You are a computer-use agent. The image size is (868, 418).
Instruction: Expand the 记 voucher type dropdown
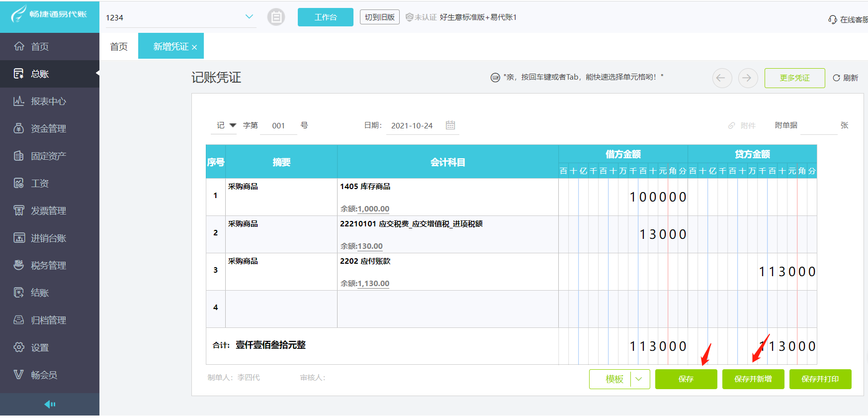click(233, 125)
